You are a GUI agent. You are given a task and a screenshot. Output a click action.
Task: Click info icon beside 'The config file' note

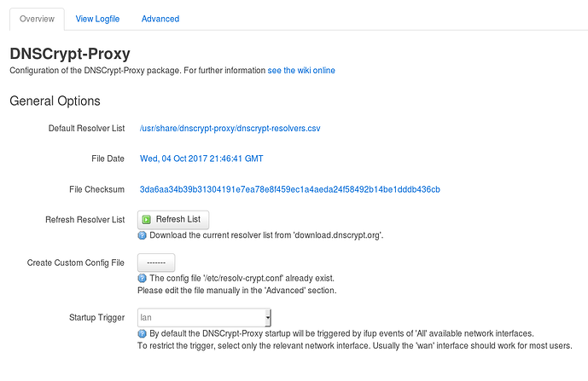coord(143,278)
